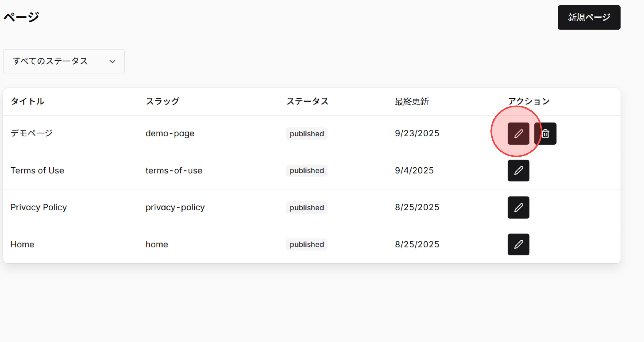Screen dimensions: 644x342
Task: Click the pencil icon next to 9/4/2025
Action: point(518,170)
